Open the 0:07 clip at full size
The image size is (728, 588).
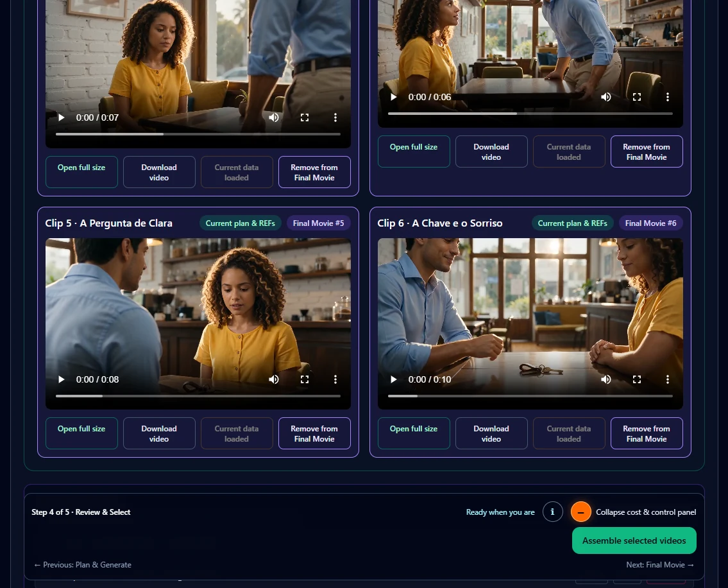81,173
